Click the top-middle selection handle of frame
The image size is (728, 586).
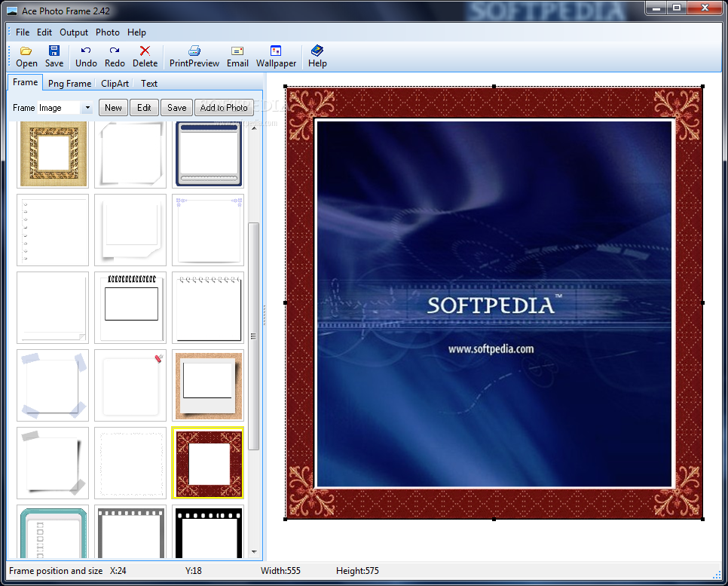click(x=494, y=87)
